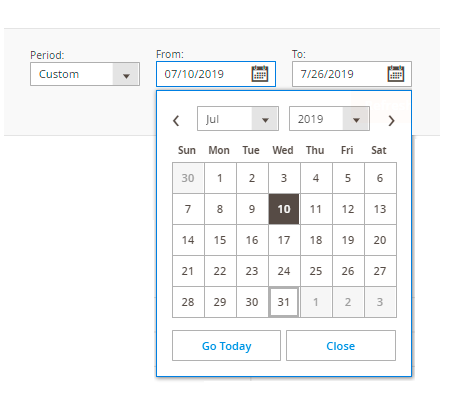The height and width of the screenshot is (396, 458).
Task: Click the To date input field
Action: [352, 74]
